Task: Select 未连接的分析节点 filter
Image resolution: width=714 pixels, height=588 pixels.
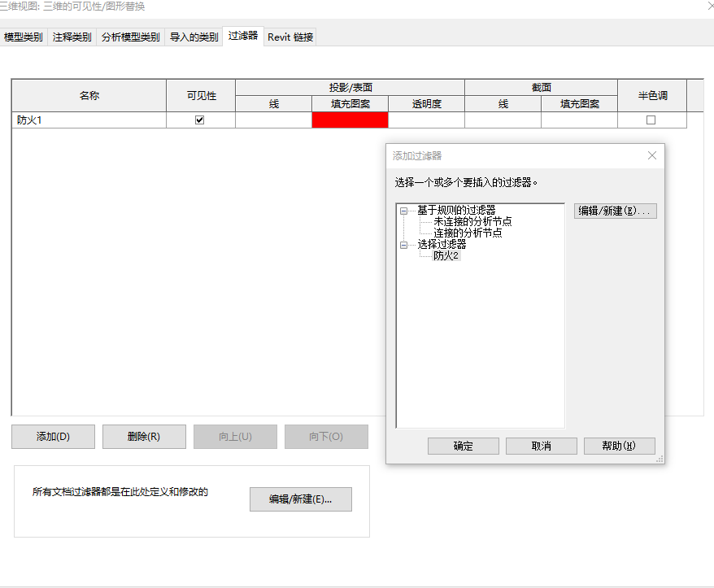Action: pyautogui.click(x=472, y=221)
